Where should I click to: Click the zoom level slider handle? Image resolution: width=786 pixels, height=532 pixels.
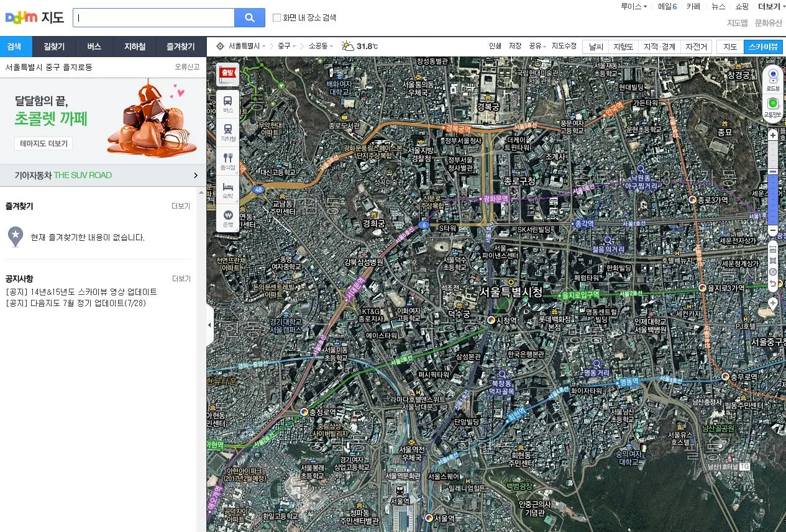(773, 171)
